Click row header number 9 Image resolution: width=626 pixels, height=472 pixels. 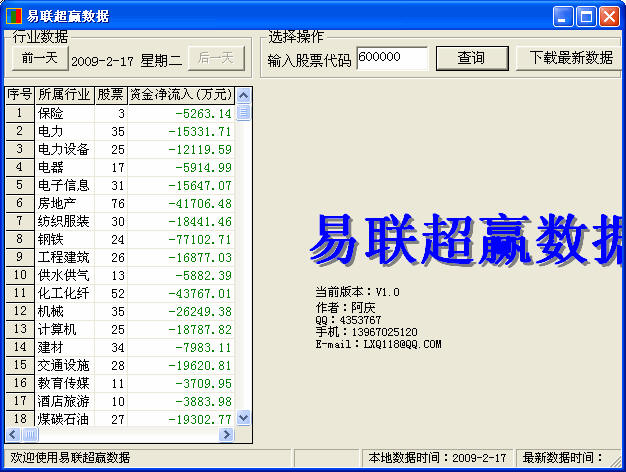tap(20, 257)
